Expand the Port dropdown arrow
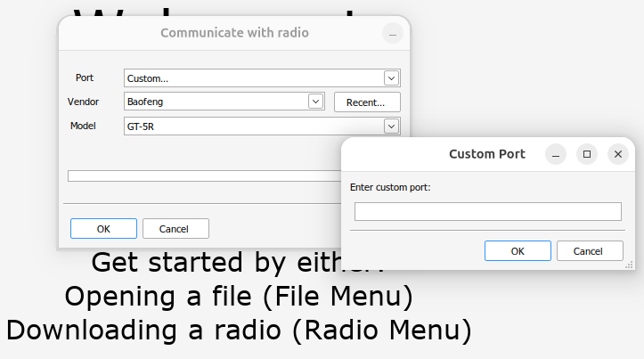Screen dimensions: 644x359 pos(390,78)
